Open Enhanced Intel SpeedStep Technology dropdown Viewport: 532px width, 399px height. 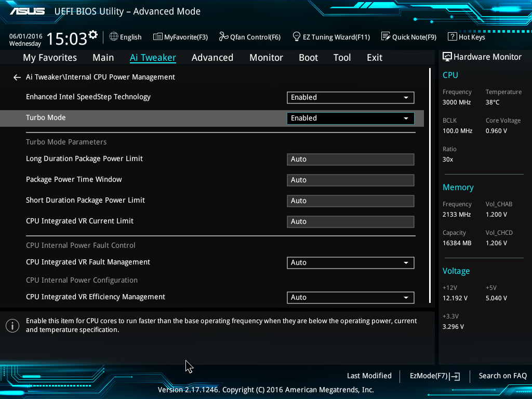[x=351, y=97]
